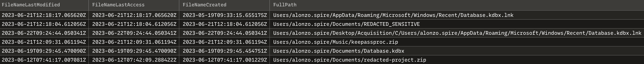Click created timestamp 2023-06-22T09:24:44.050341Z
This screenshot has height=64, width=644.
(225, 33)
